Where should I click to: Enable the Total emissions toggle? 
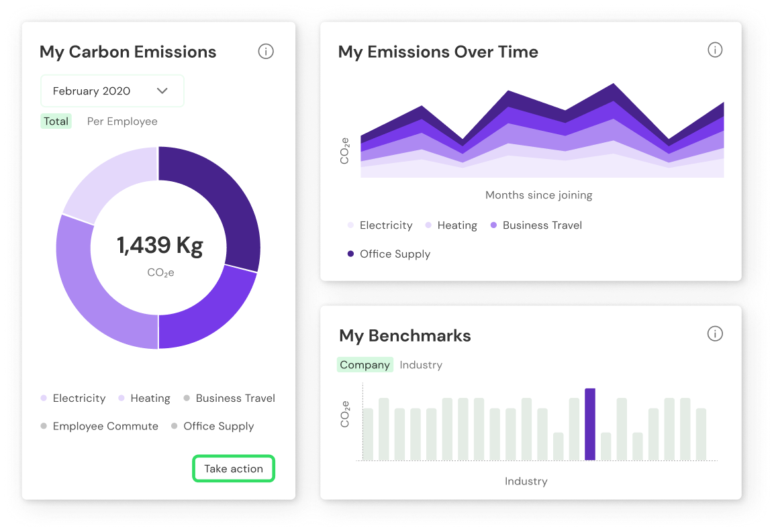(56, 121)
